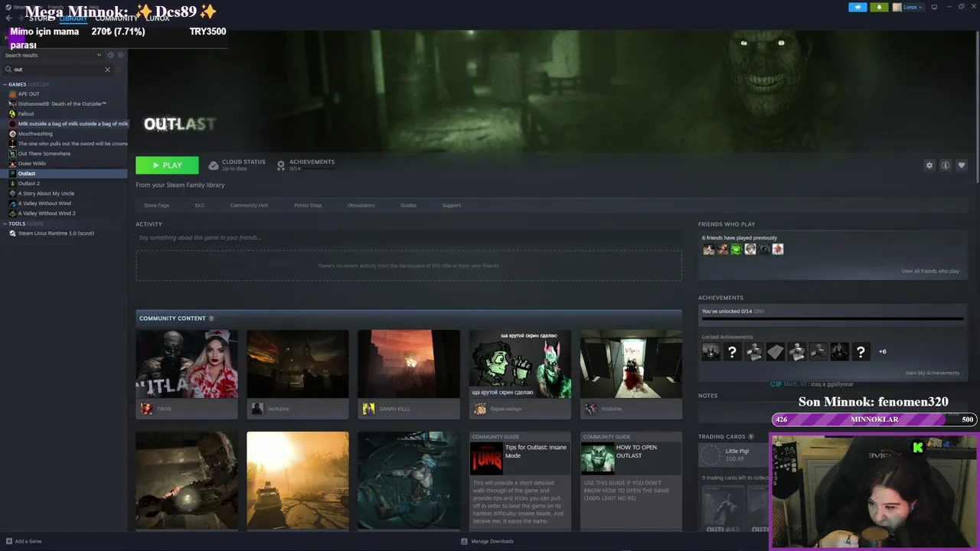This screenshot has width=980, height=551.
Task: Click the recent activity clock icon in sidebar
Action: click(x=110, y=55)
